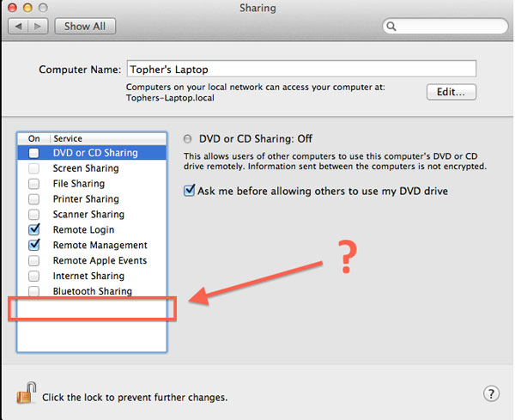The width and height of the screenshot is (515, 420).
Task: Select Remote Apple Events service
Action: point(100,261)
